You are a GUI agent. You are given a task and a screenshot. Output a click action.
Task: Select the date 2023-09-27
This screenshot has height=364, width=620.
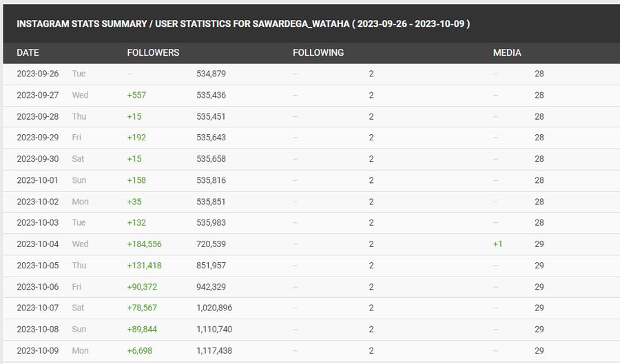[38, 95]
